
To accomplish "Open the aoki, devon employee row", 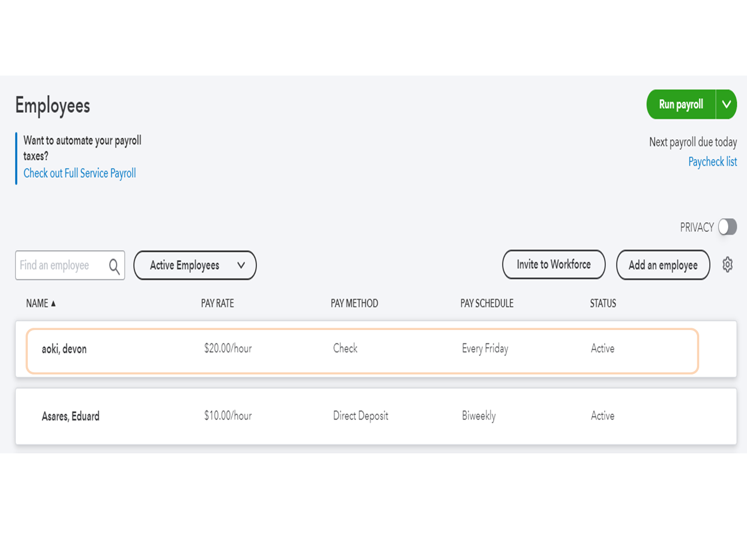I will tap(64, 349).
